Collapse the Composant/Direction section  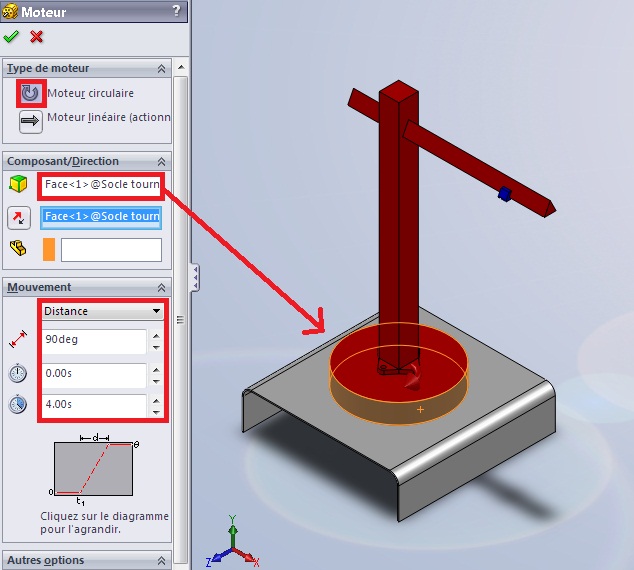161,162
